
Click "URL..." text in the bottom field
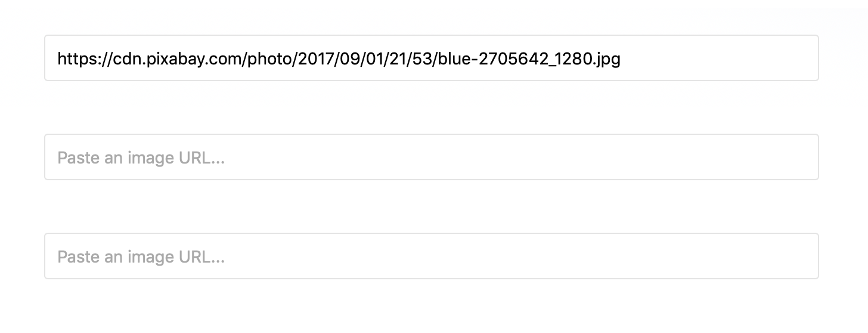pos(201,257)
